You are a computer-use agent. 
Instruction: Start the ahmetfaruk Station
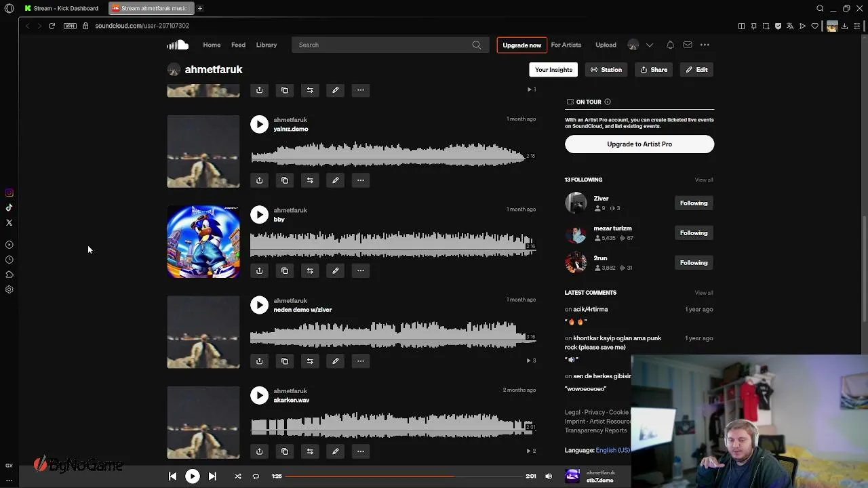pos(606,70)
